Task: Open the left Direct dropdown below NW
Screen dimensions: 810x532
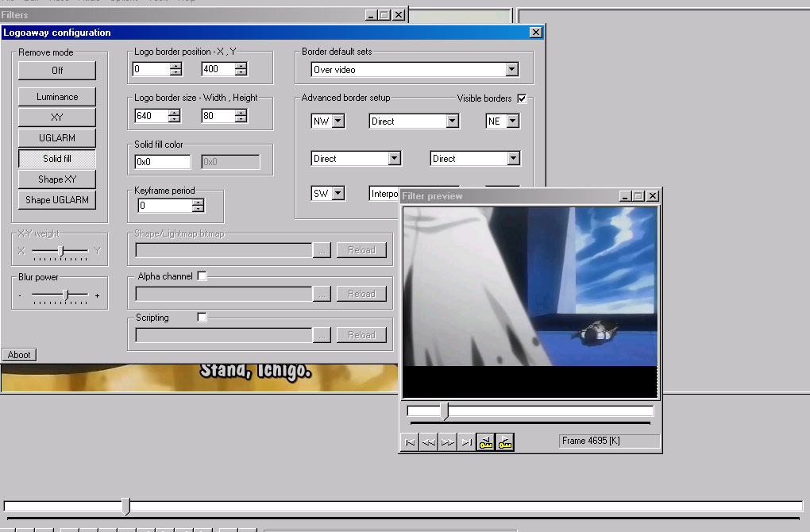Action: tap(395, 158)
